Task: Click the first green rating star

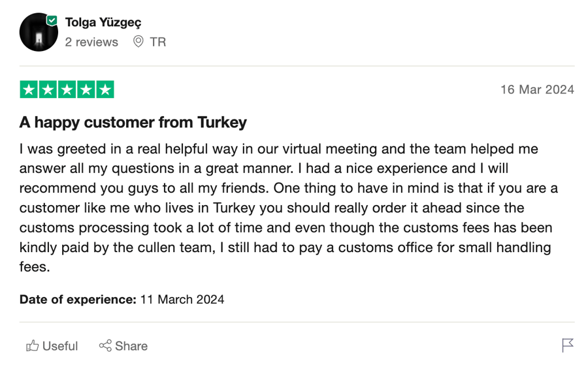Action: 29,89
